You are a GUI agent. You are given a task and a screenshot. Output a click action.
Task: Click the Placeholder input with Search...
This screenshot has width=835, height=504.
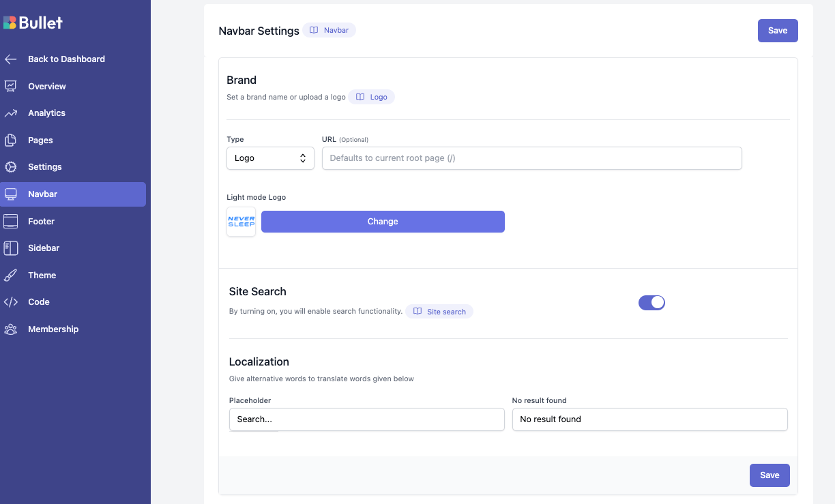tap(367, 419)
